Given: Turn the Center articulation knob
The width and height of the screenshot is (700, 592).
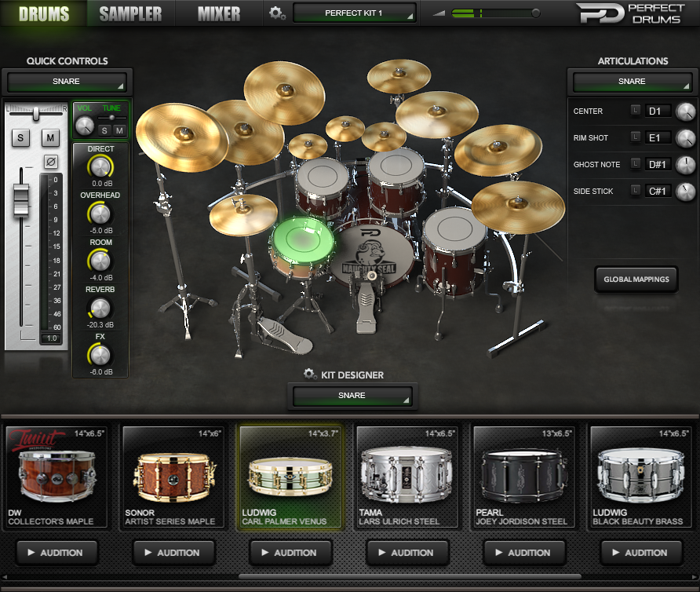Looking at the screenshot, I should [685, 111].
